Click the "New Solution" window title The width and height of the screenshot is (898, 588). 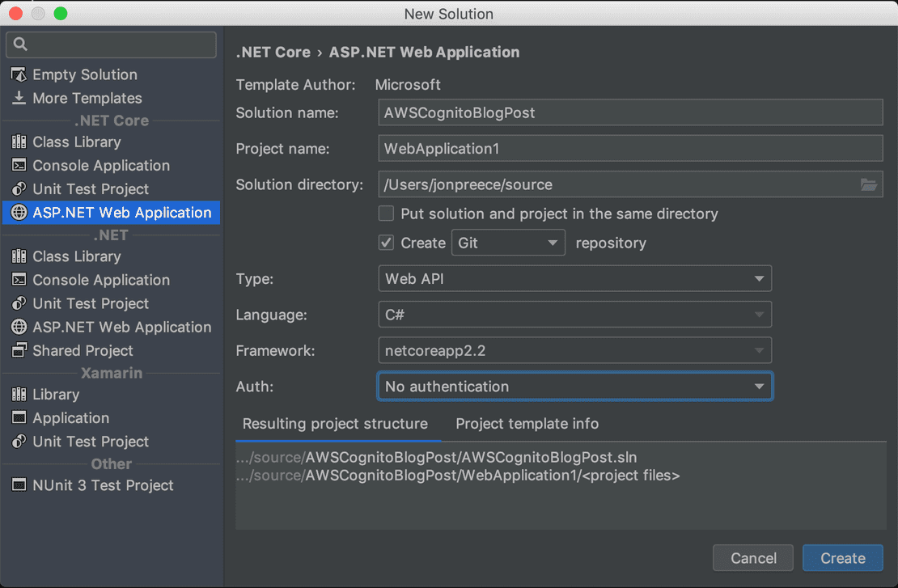coord(448,14)
